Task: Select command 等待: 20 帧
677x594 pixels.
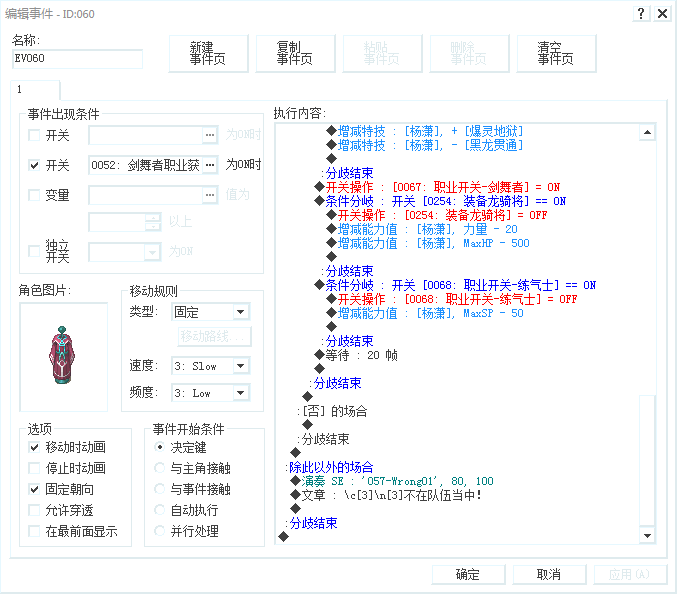Action: [356, 355]
